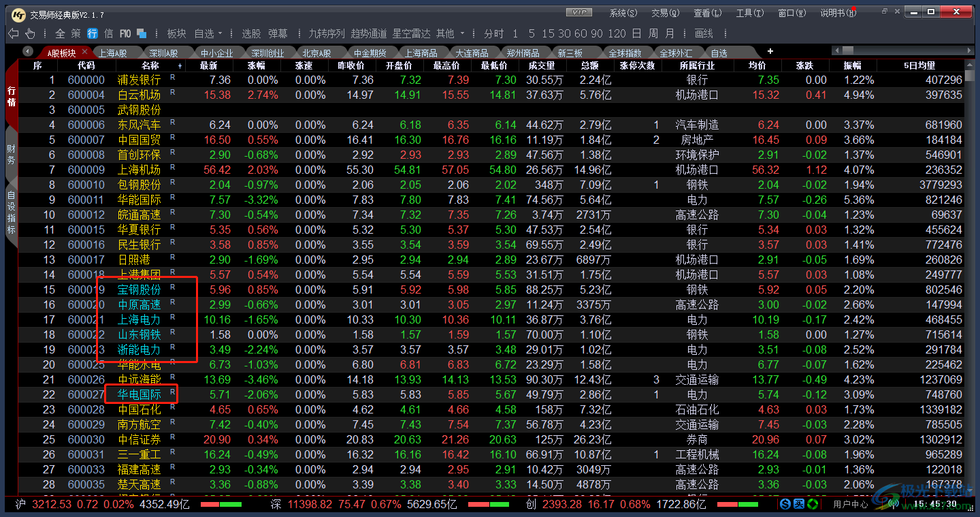The image size is (980, 517).
Task: Click the tab strip left scroll arrow
Action: [27, 51]
